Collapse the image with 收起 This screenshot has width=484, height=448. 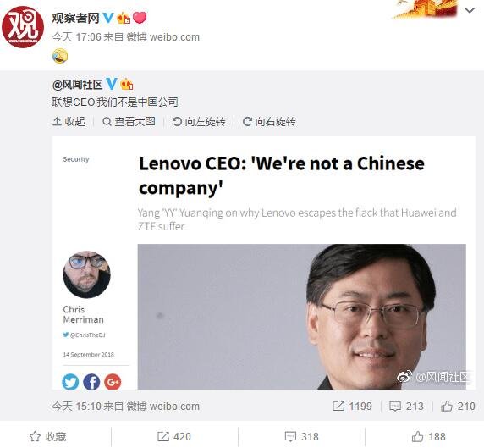69,121
